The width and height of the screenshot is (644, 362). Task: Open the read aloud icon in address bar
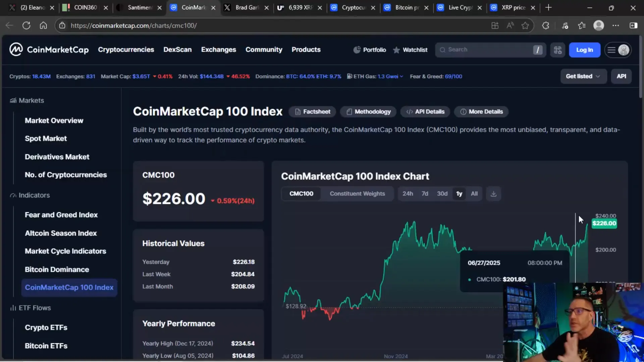510,25
